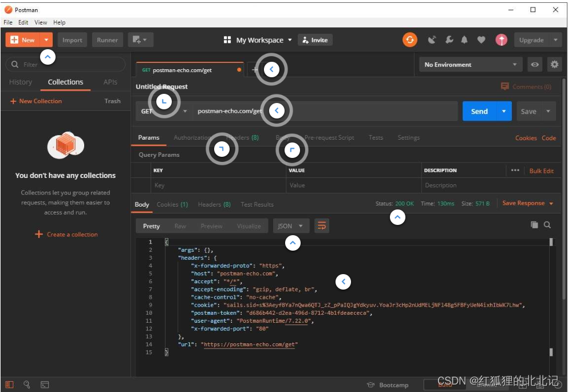Click the Upgrade button

(531, 40)
